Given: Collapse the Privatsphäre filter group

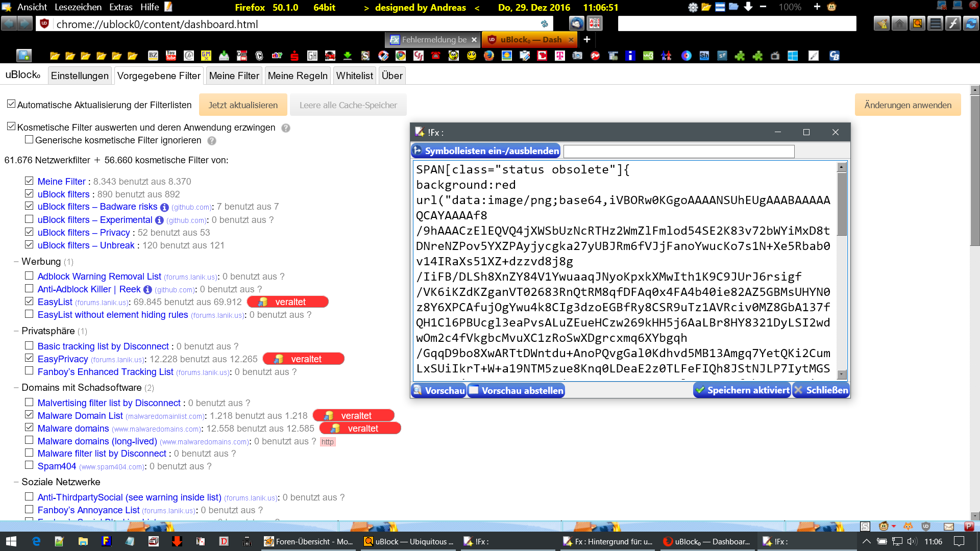Looking at the screenshot, I should [16, 331].
